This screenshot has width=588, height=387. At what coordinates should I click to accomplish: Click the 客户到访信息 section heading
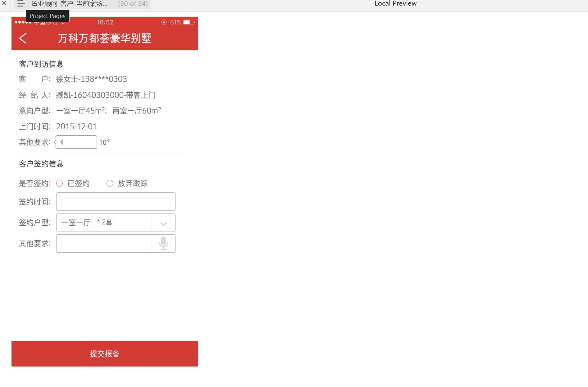point(41,64)
